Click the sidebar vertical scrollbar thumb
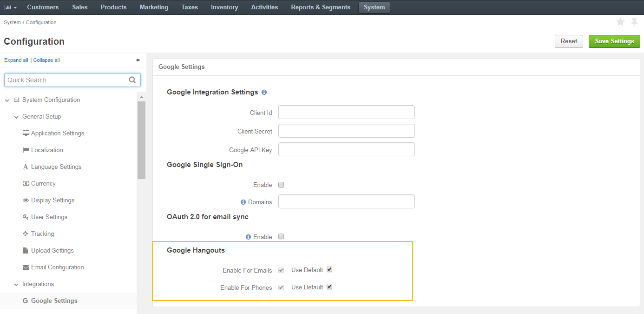 [x=141, y=140]
